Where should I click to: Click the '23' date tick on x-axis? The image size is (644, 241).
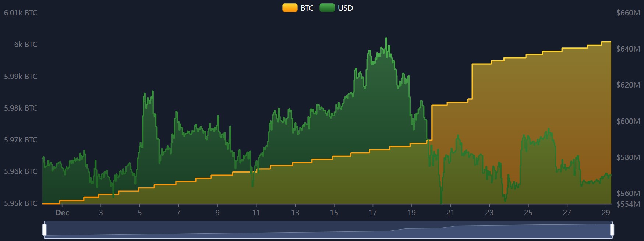click(489, 213)
